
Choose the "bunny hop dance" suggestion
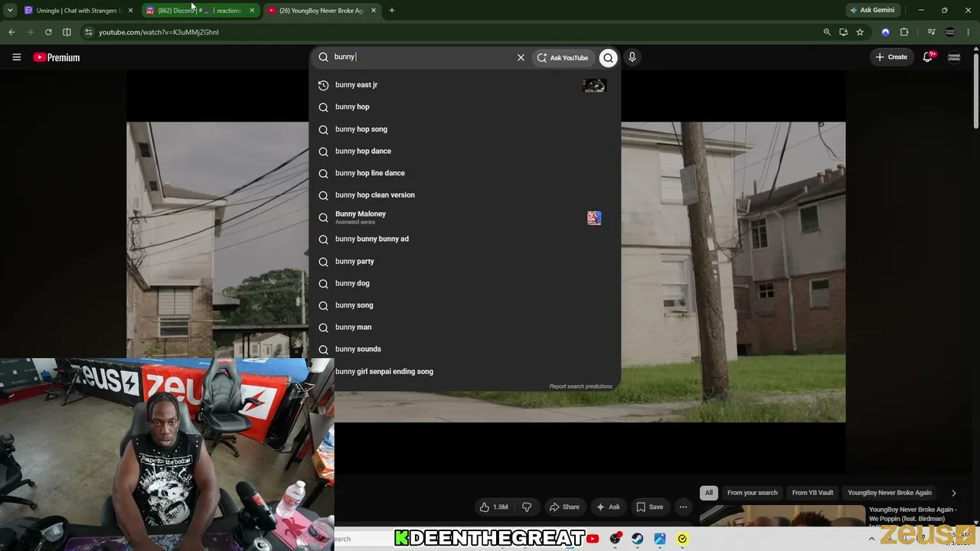tap(465, 152)
